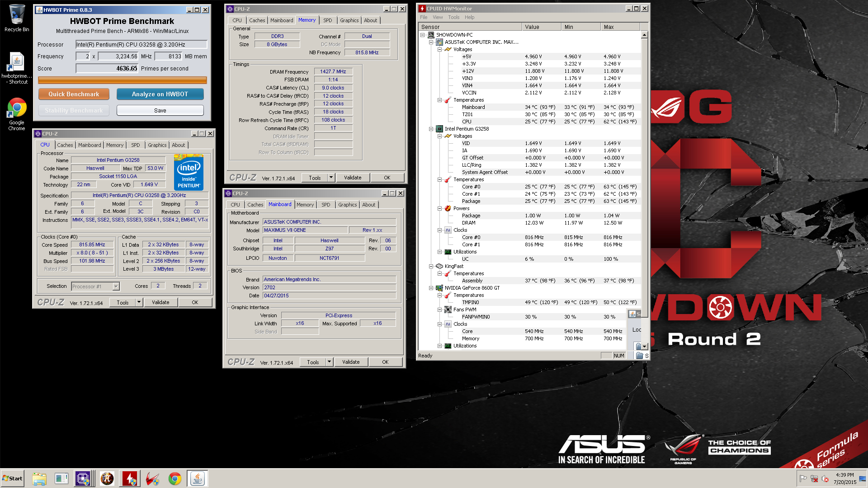The height and width of the screenshot is (488, 868).
Task: Collapse the Powers node under Intel Pentium
Action: 439,208
